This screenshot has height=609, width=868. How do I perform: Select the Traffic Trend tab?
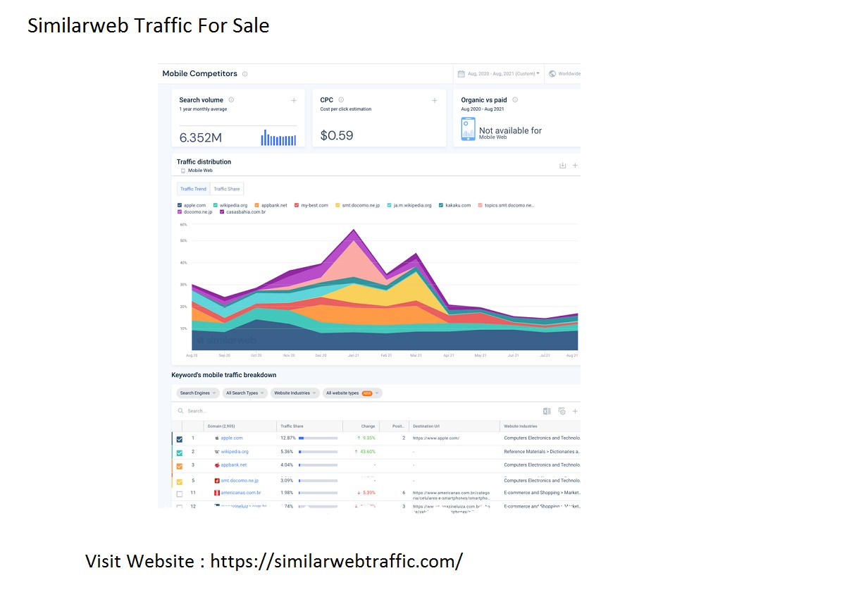(193, 189)
